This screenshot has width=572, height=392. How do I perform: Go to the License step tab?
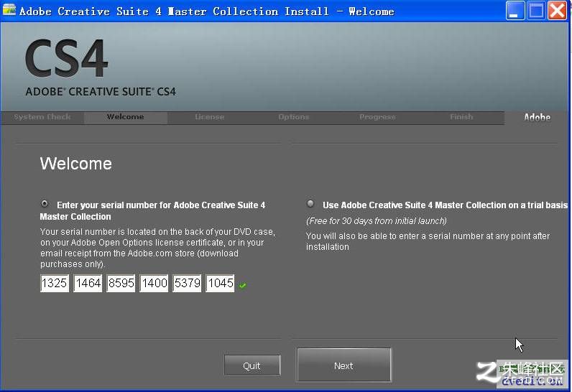click(x=209, y=117)
